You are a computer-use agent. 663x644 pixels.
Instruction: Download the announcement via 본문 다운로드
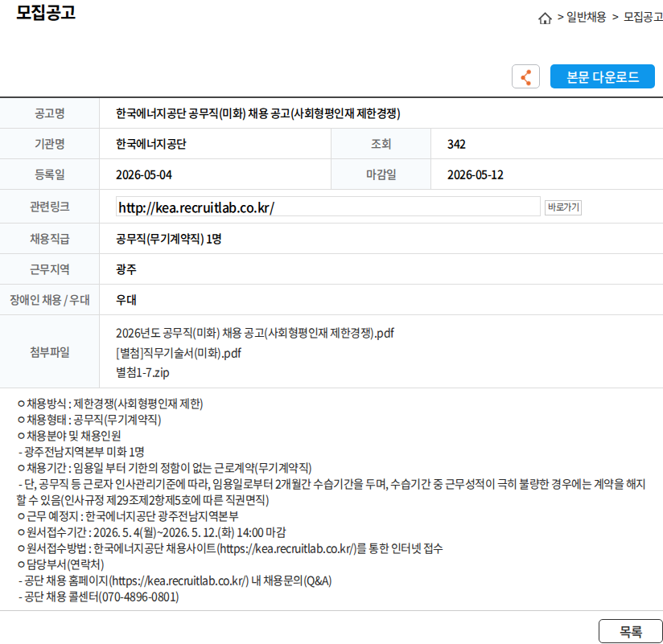pyautogui.click(x=602, y=76)
